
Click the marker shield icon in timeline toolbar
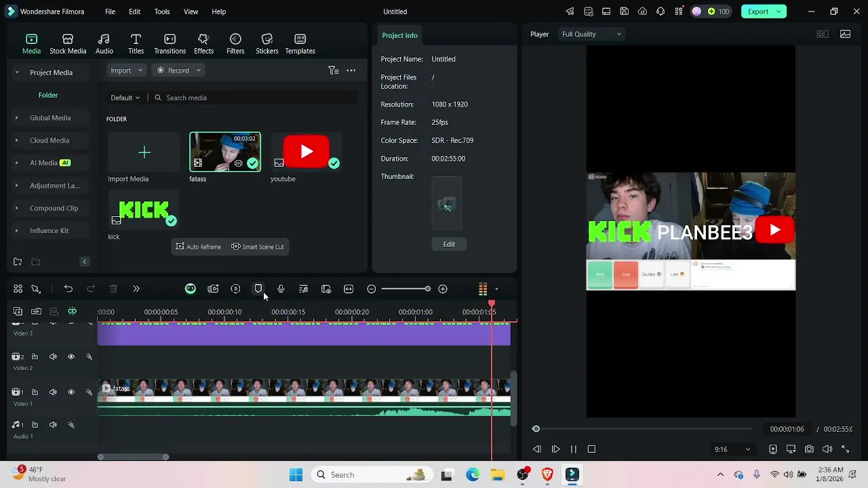tap(258, 289)
